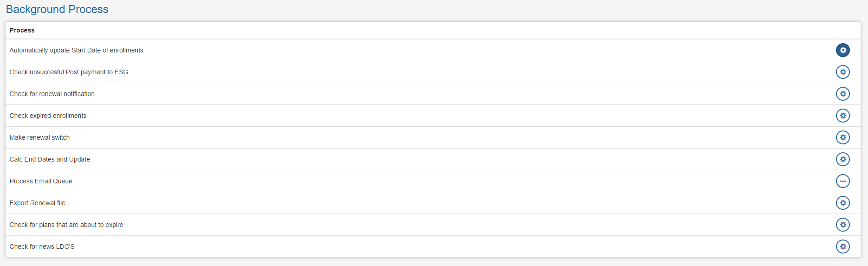The image size is (868, 266).
Task: Select the Export Renewal file row text
Action: coord(38,203)
